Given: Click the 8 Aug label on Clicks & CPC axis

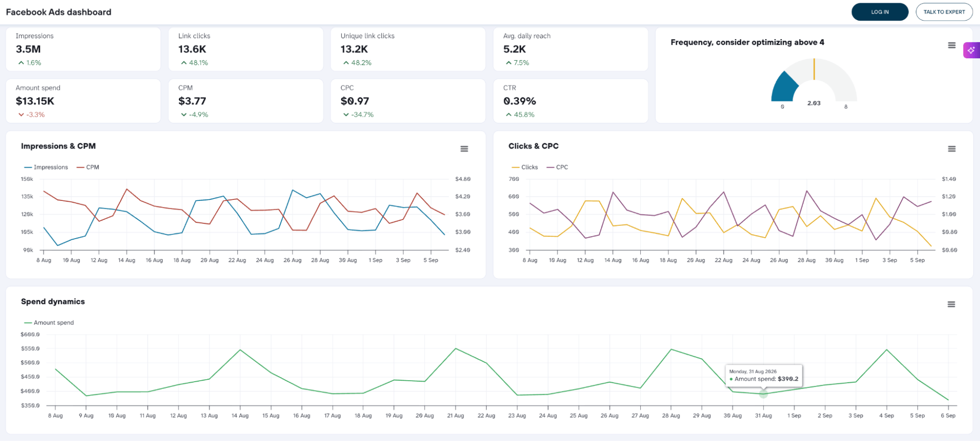Looking at the screenshot, I should click(x=530, y=260).
